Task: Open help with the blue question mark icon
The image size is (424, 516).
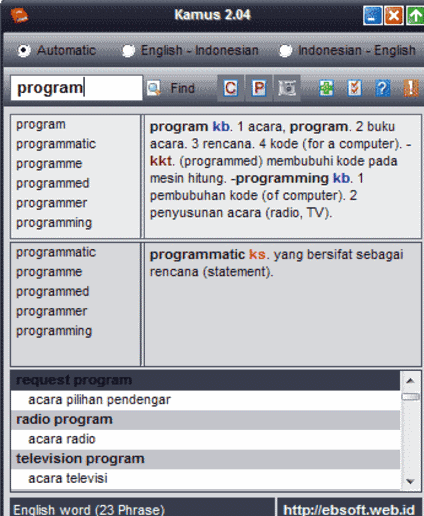Action: click(x=383, y=88)
